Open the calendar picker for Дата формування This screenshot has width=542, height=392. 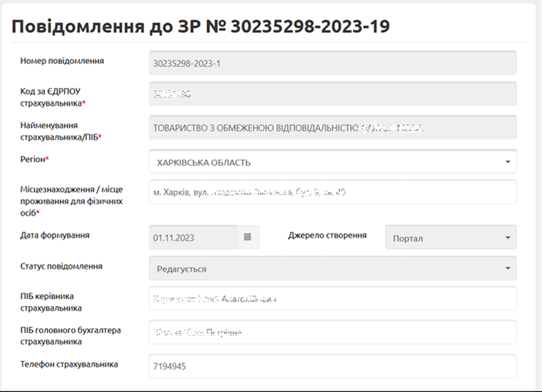(x=248, y=237)
